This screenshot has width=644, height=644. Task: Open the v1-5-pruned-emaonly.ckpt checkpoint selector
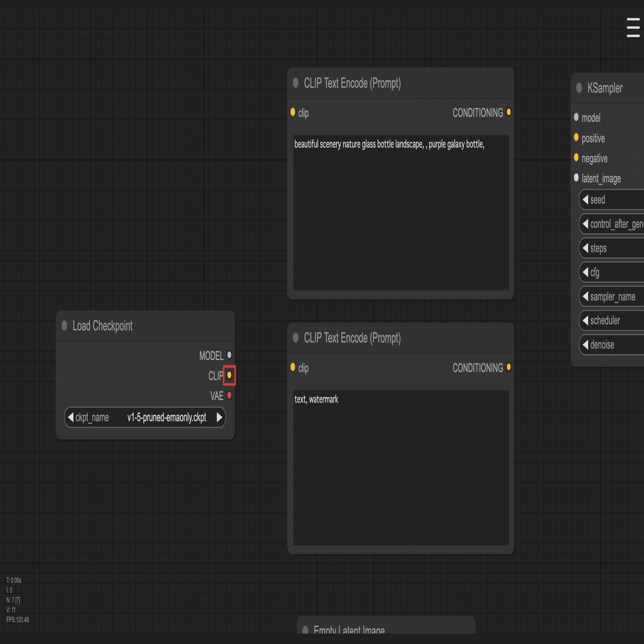[x=166, y=417]
